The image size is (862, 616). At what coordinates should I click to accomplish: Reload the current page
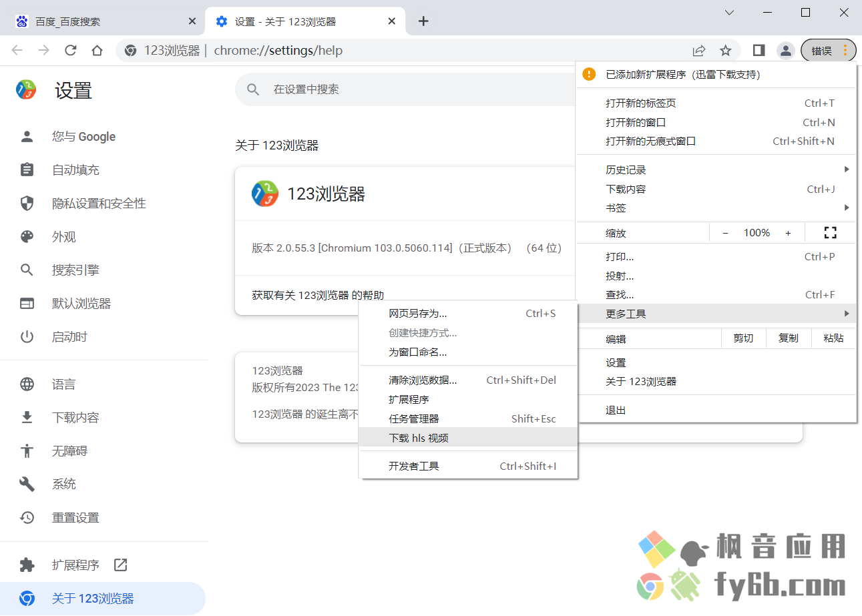point(71,51)
